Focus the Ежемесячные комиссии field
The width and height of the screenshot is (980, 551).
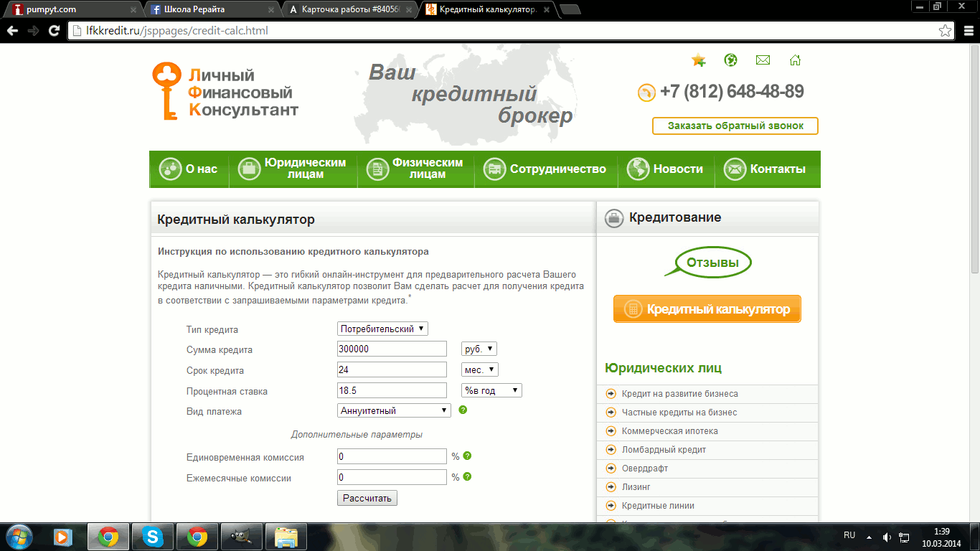click(x=392, y=477)
